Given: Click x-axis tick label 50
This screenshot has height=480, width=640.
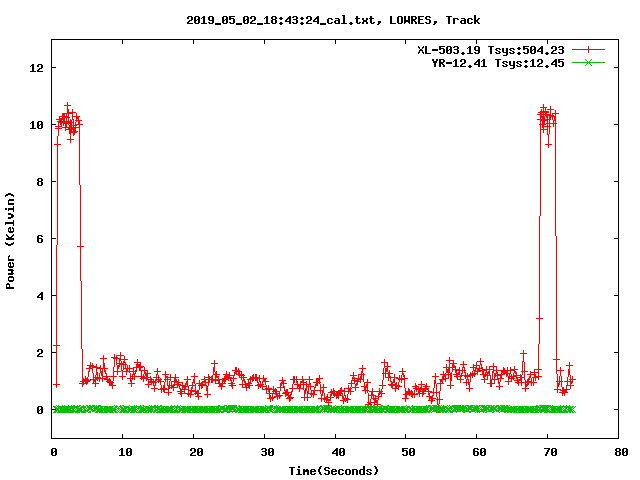Looking at the screenshot, I should pos(408,452).
